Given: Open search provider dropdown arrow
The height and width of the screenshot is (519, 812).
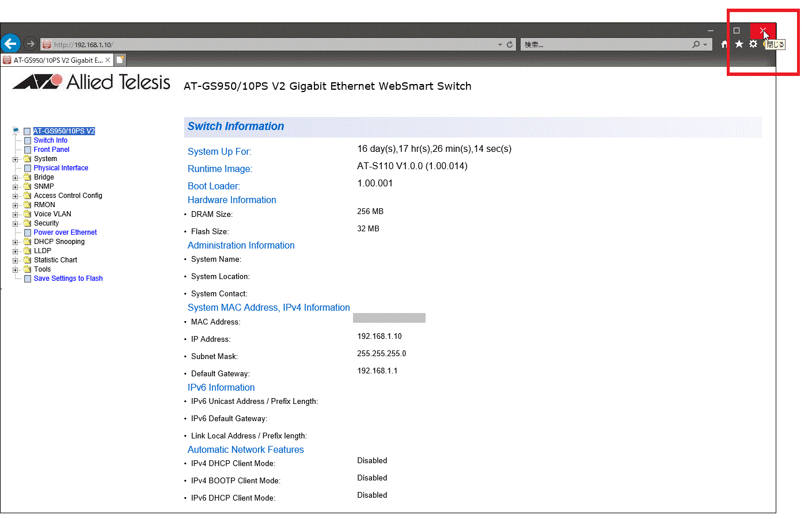Looking at the screenshot, I should [x=705, y=44].
